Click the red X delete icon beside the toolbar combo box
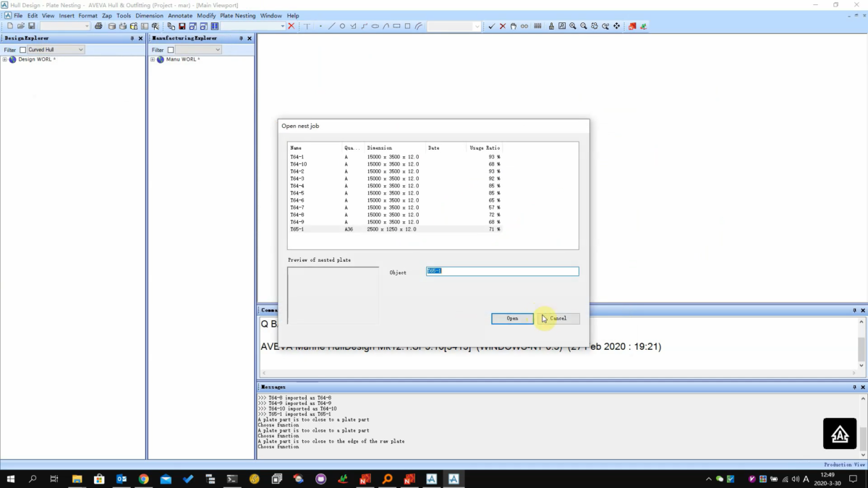868x488 pixels. (x=291, y=26)
